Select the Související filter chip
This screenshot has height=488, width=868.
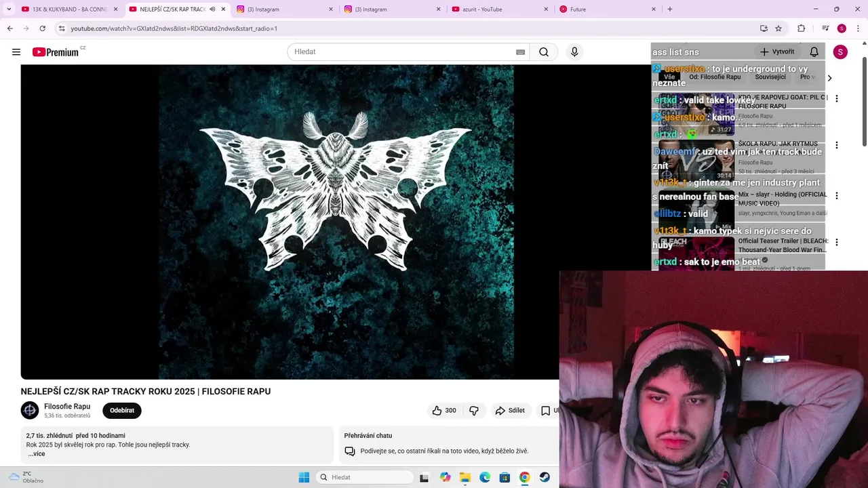pyautogui.click(x=770, y=77)
